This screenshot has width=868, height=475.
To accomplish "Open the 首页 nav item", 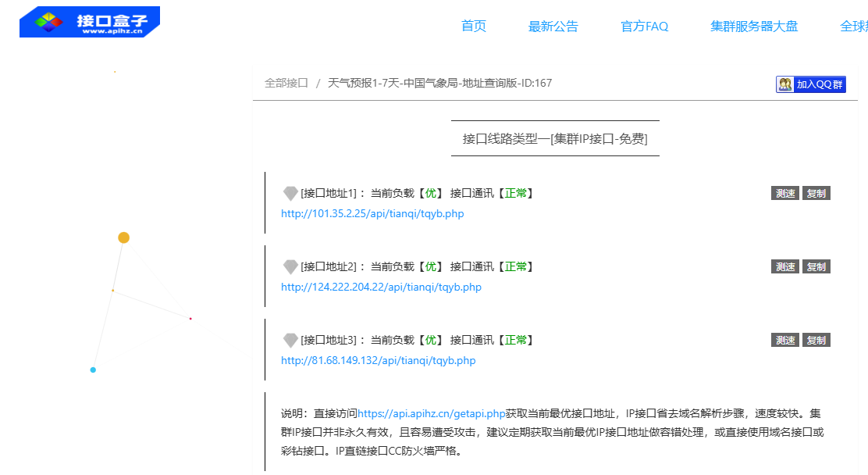I will pyautogui.click(x=473, y=26).
